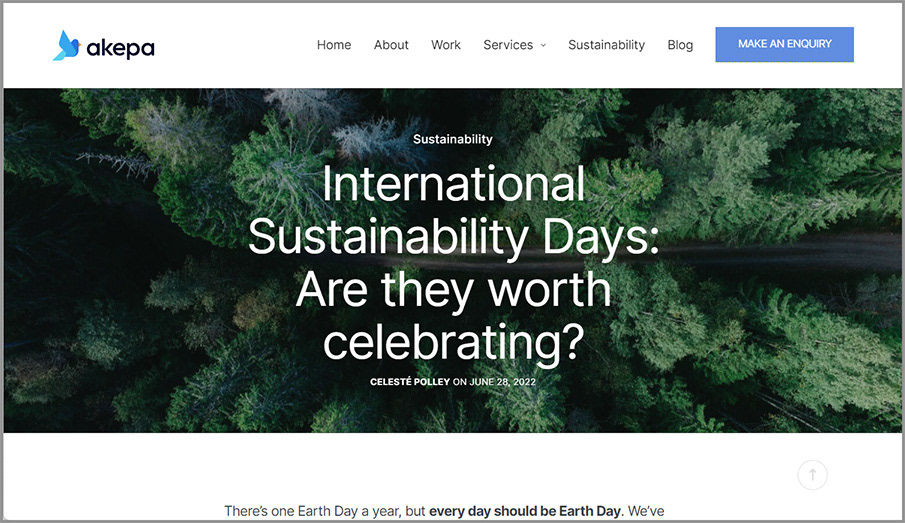The width and height of the screenshot is (905, 523).
Task: Open the Work nav link
Action: [x=446, y=45]
